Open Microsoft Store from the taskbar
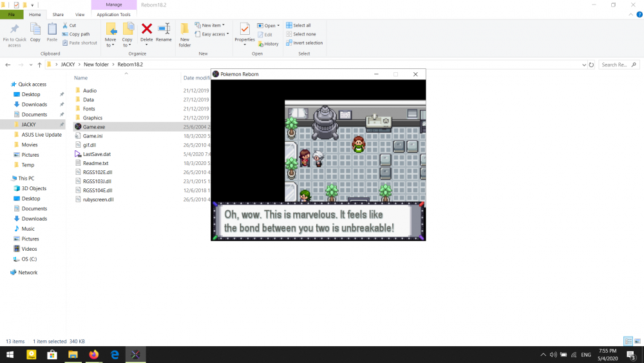644x363 pixels. click(x=52, y=355)
